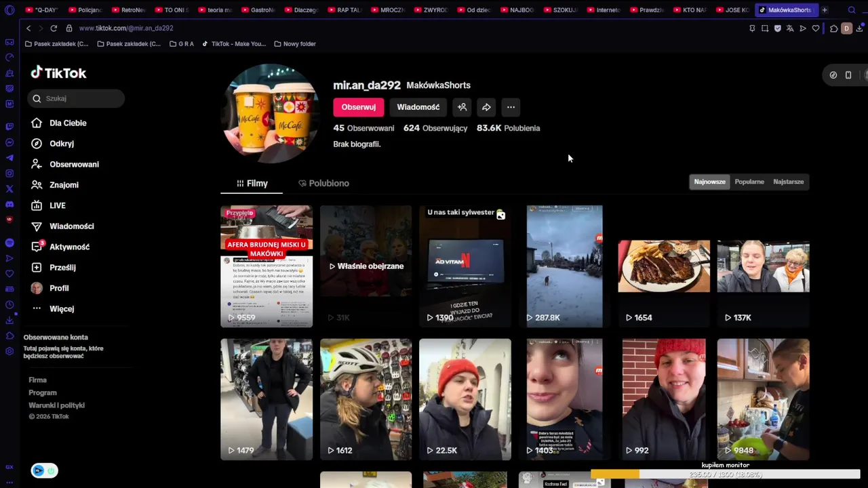Open the new tab plus button
Viewport: 868px width, 488px height.
825,10
